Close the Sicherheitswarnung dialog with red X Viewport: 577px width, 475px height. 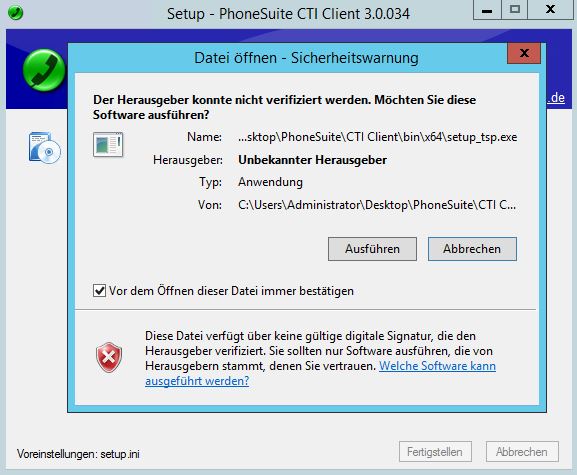click(x=524, y=53)
